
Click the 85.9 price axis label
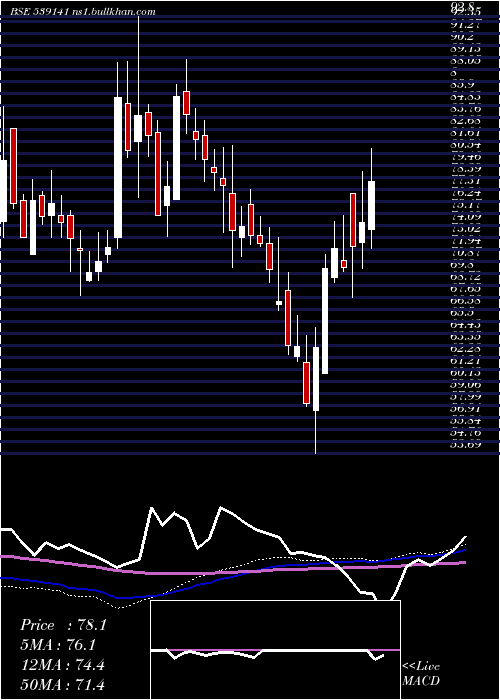point(462,85)
